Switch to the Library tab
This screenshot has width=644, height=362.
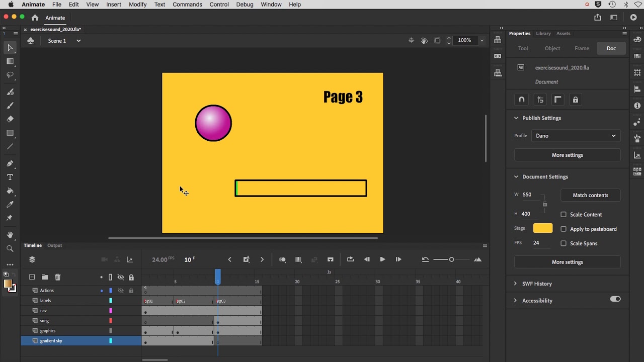pos(543,34)
